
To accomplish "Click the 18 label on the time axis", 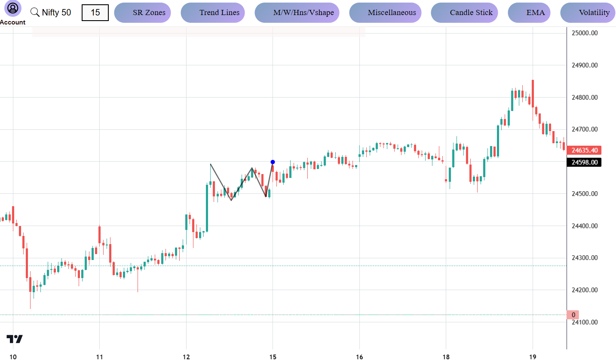I will (446, 357).
